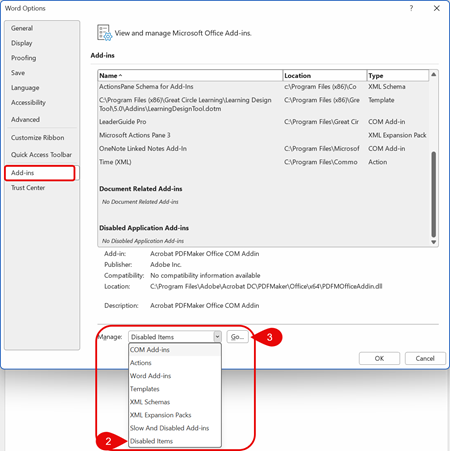This screenshot has height=451, width=450.
Task: Click 'Document Related Add-ins' section heading
Action: coord(141,189)
